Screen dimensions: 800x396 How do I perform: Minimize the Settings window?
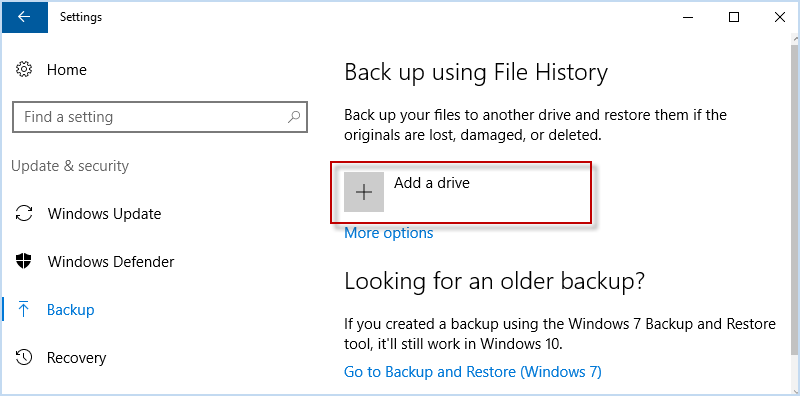click(x=688, y=17)
